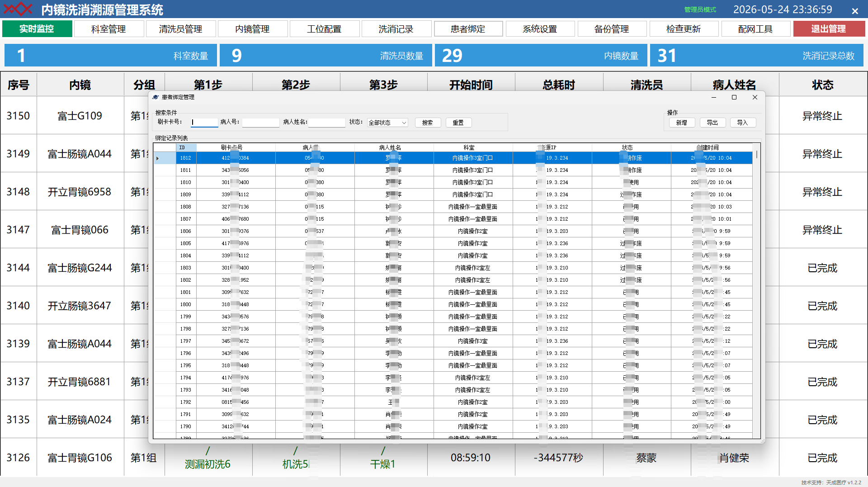Click 内镜操作3室 in row 1797

(x=473, y=341)
